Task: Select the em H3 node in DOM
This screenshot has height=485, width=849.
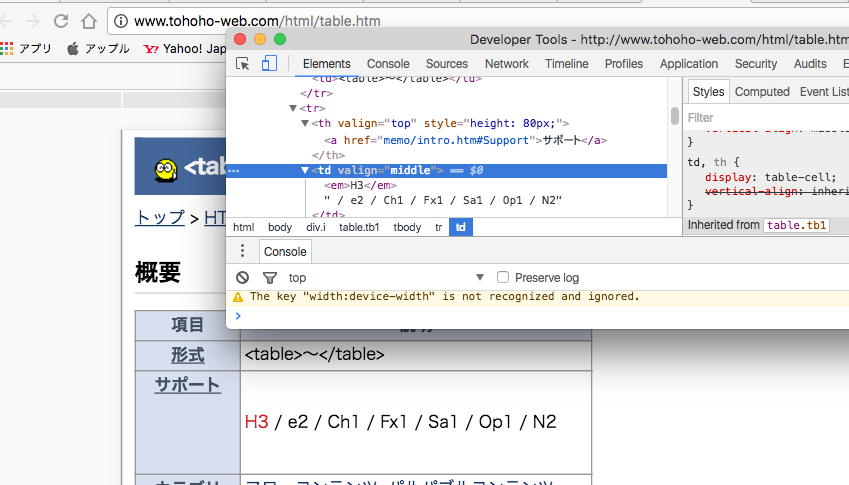Action: click(x=360, y=186)
